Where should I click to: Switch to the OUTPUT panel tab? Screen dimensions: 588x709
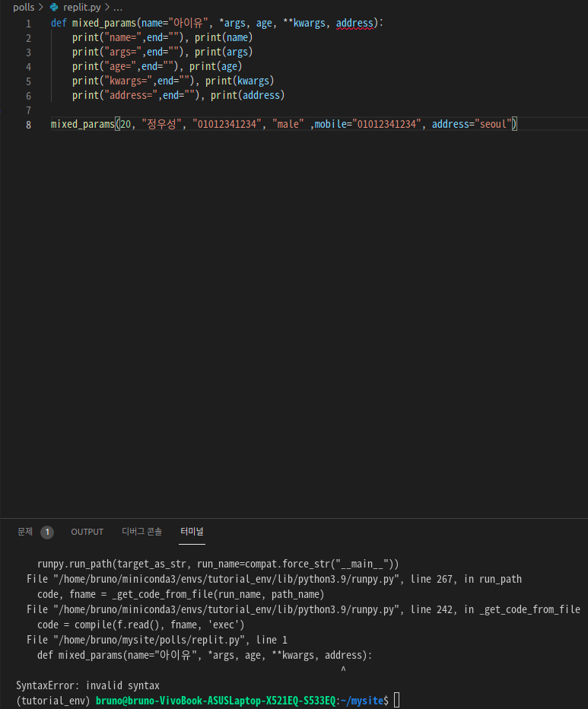(x=87, y=532)
